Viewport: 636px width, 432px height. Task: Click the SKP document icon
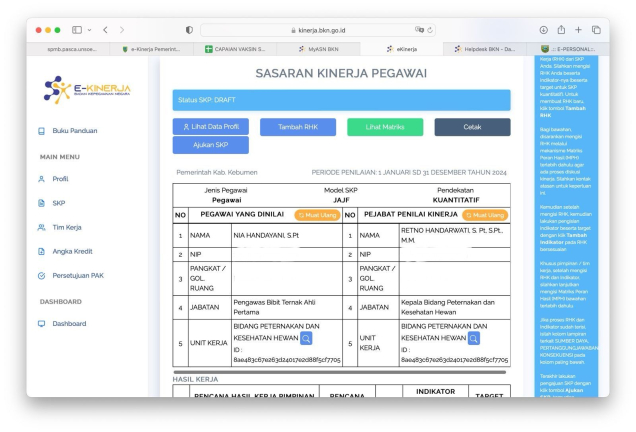click(x=41, y=203)
